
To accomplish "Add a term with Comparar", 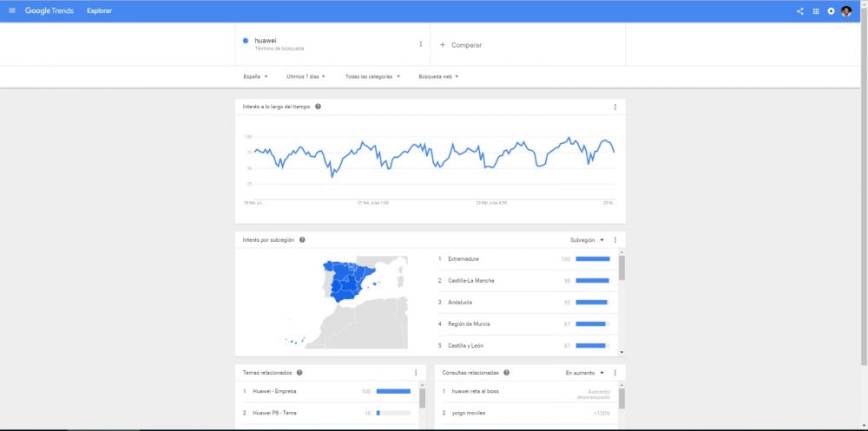I will (x=528, y=45).
